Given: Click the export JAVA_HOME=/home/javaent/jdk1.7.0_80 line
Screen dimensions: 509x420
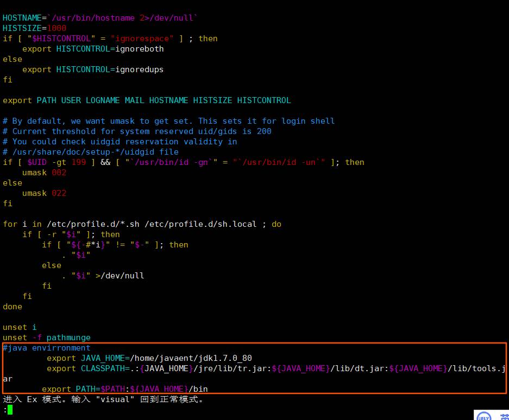Looking at the screenshot, I should pos(149,358).
